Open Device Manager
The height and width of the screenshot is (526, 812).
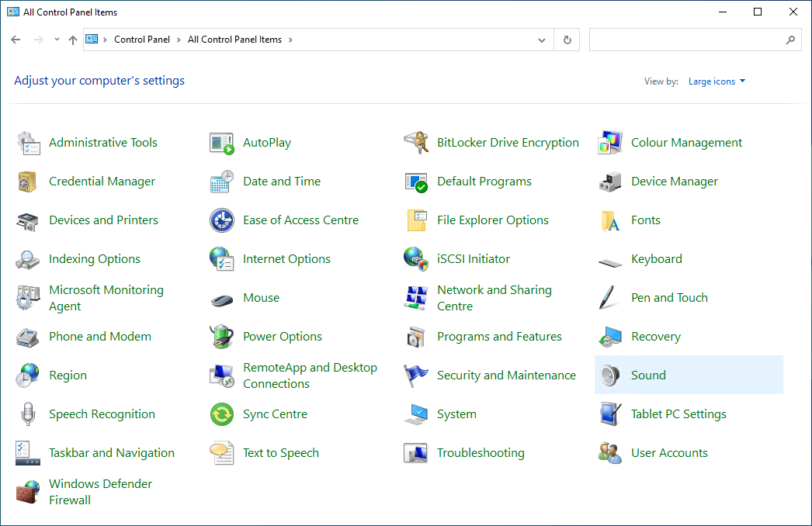click(675, 181)
